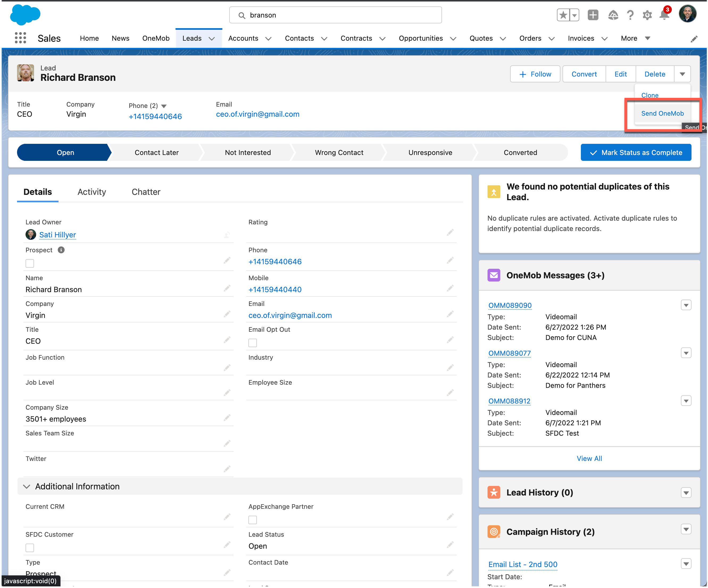
Task: Select the Unresponsive status stage
Action: pos(430,153)
